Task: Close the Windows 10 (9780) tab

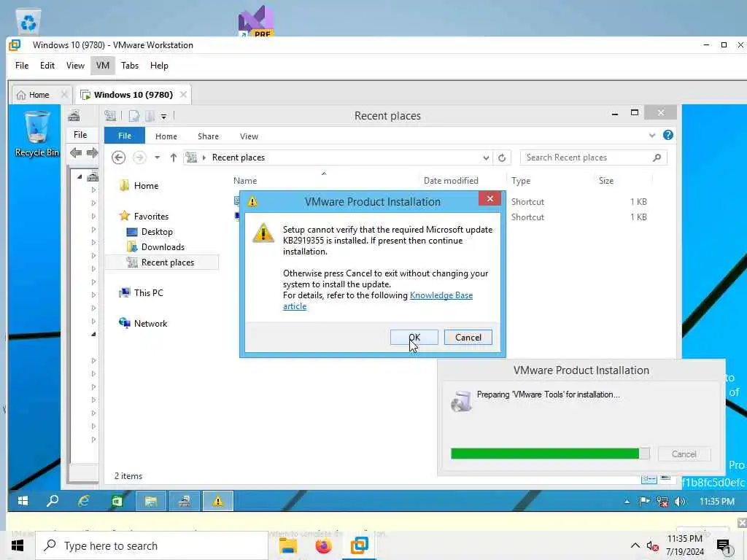Action: pos(183,95)
